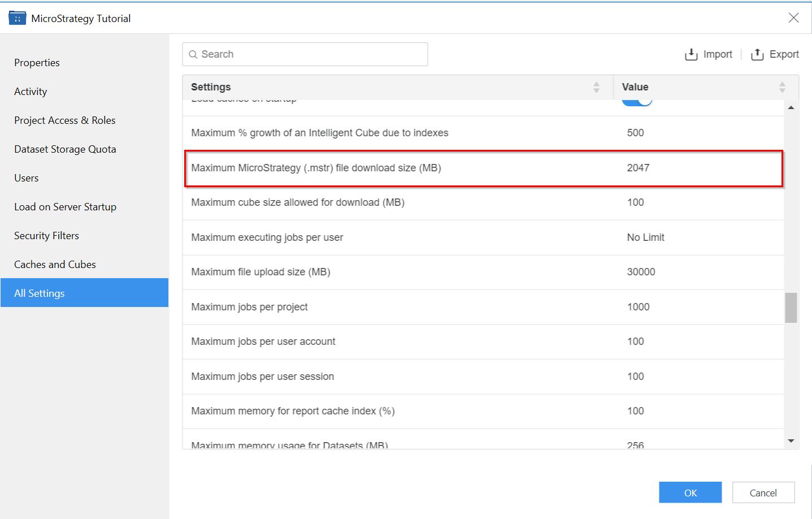Sort by the Value column arrows

click(782, 87)
